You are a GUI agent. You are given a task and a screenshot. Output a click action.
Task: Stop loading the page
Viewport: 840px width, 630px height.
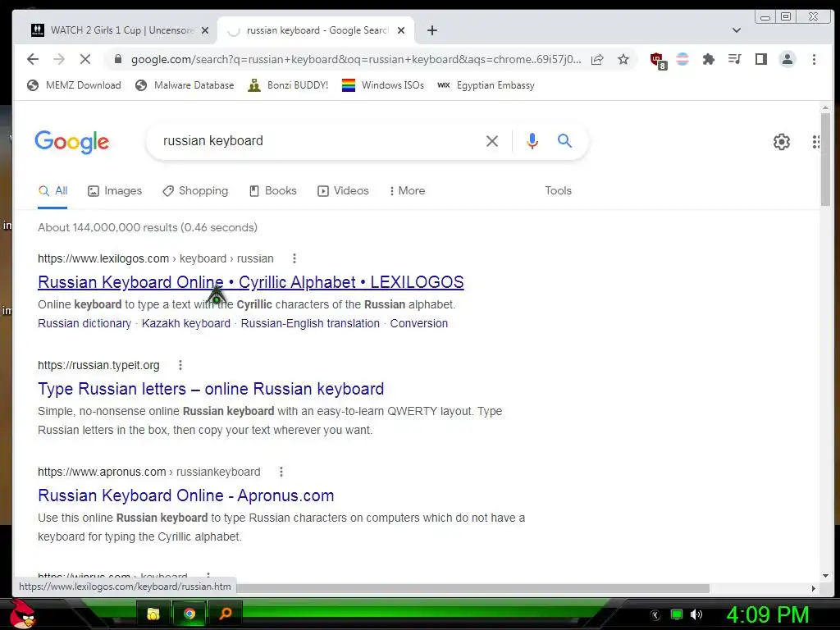coord(85,59)
